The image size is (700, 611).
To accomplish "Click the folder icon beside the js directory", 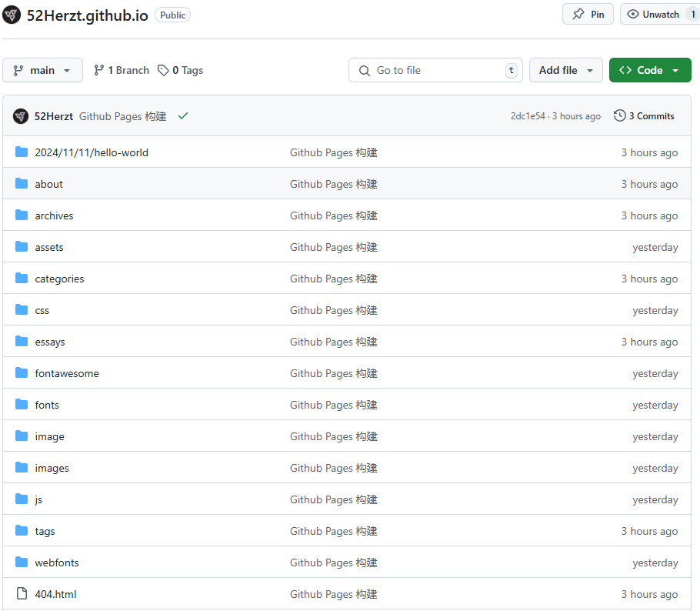I will (22, 499).
